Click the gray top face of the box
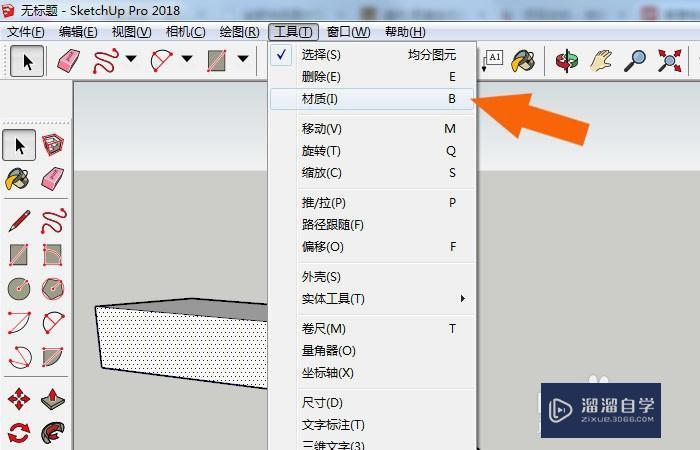 [196, 308]
